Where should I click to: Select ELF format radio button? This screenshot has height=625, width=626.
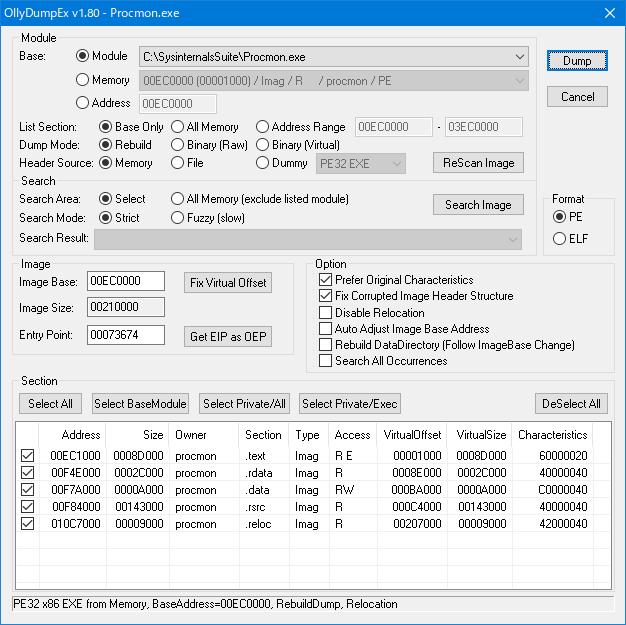(559, 239)
